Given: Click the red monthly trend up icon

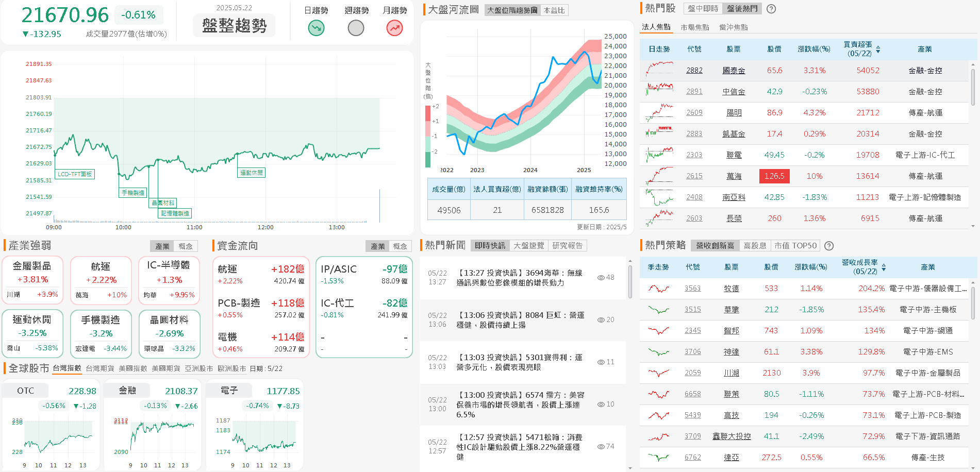Looking at the screenshot, I should click(x=395, y=28).
